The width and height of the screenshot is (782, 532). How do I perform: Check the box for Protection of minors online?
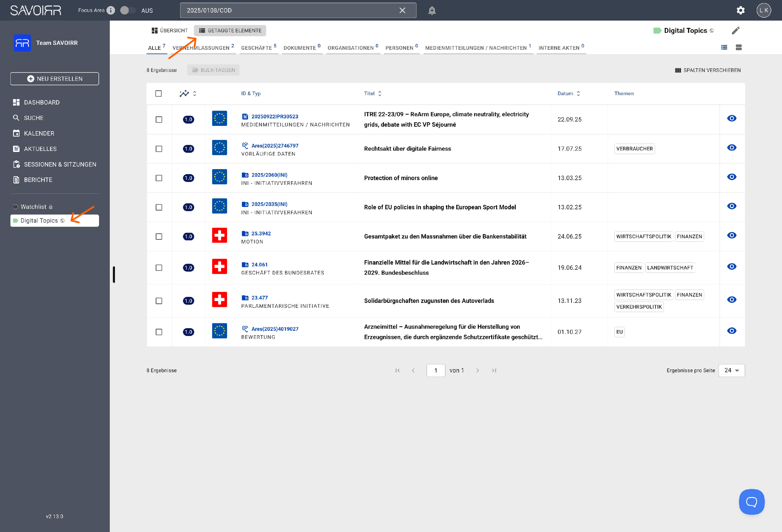(159, 178)
